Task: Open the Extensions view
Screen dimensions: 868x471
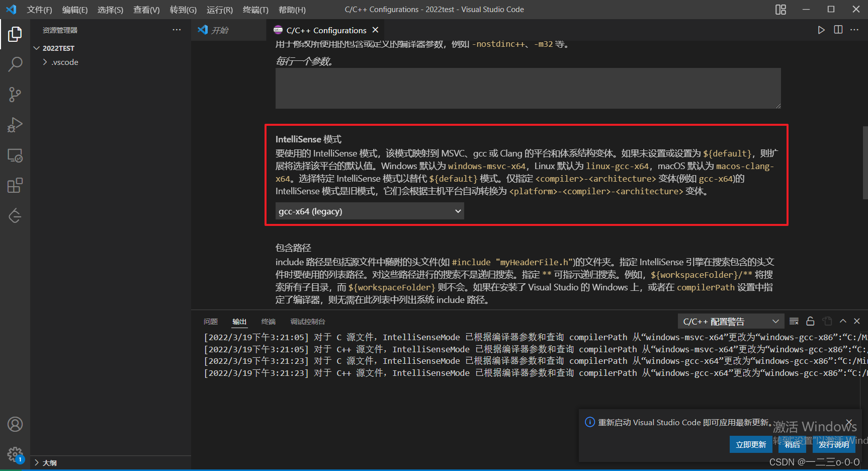Action: click(x=15, y=185)
